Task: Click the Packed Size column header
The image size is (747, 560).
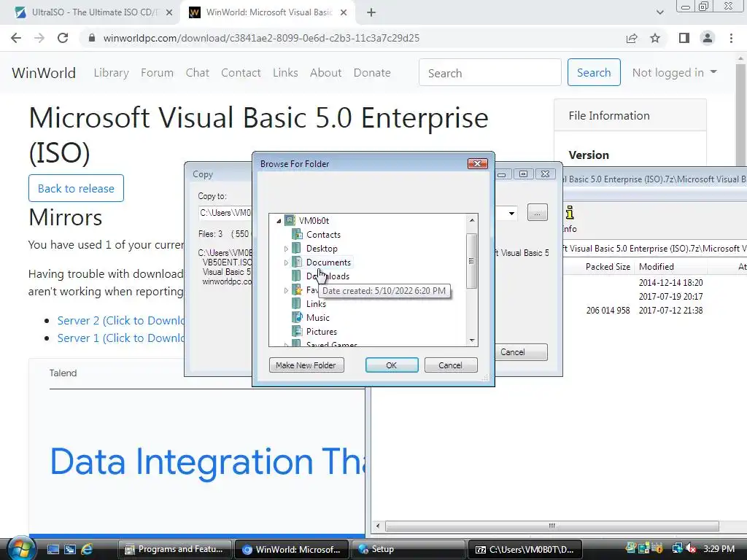Action: click(x=608, y=267)
